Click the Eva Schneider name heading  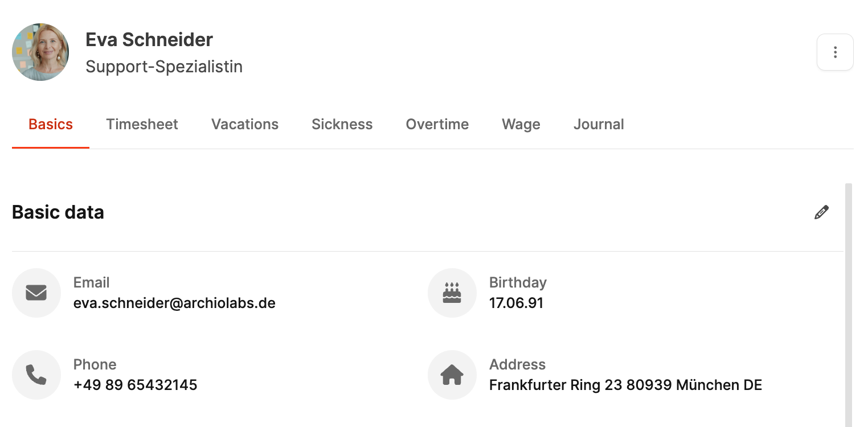(149, 40)
